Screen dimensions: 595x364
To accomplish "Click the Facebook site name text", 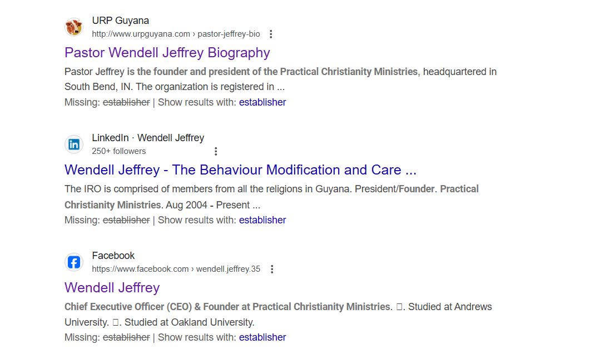I will (x=113, y=256).
